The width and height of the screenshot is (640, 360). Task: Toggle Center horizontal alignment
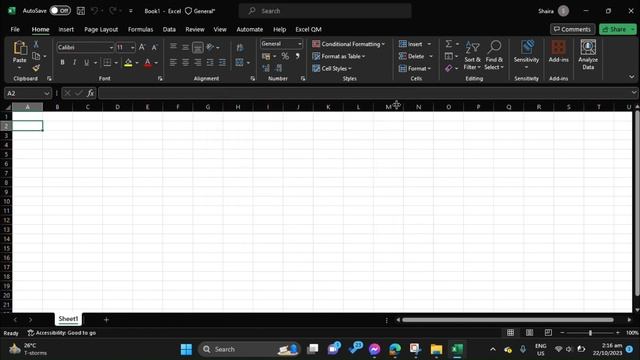click(185, 62)
